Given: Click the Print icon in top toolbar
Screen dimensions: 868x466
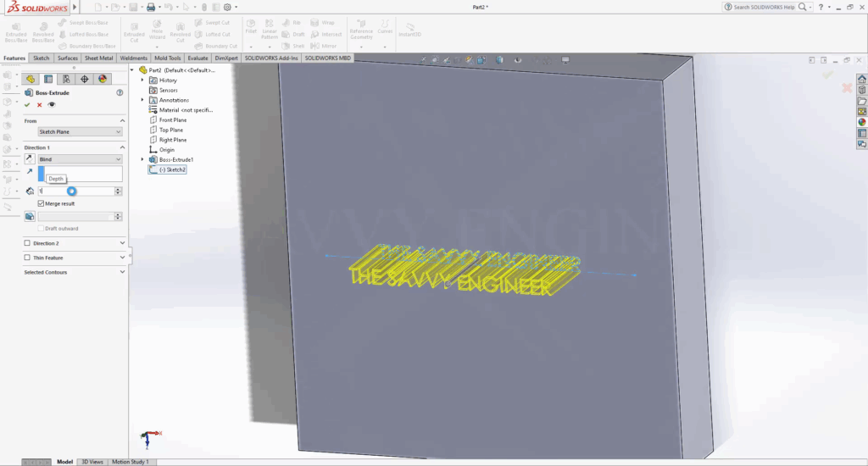Looking at the screenshot, I should 150,7.
